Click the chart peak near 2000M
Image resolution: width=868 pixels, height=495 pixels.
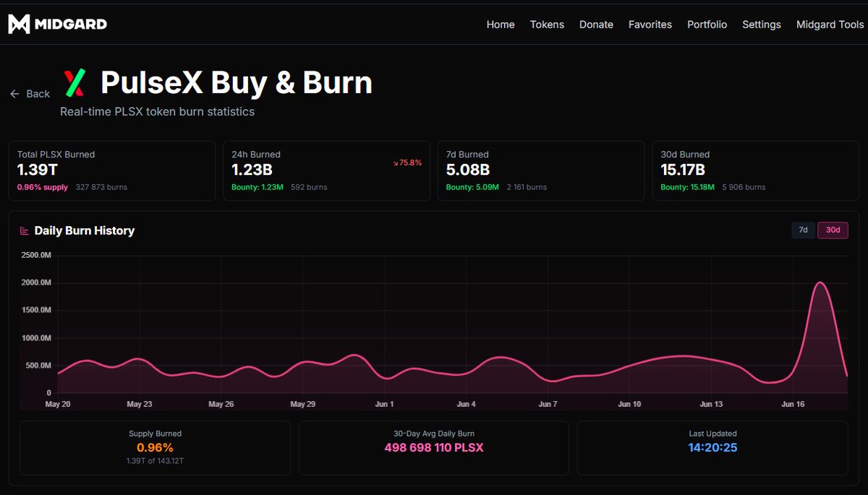tap(820, 283)
